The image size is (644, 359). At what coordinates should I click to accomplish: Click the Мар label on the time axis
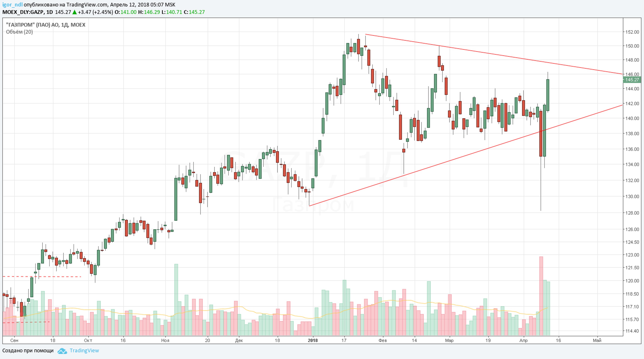[449, 340]
